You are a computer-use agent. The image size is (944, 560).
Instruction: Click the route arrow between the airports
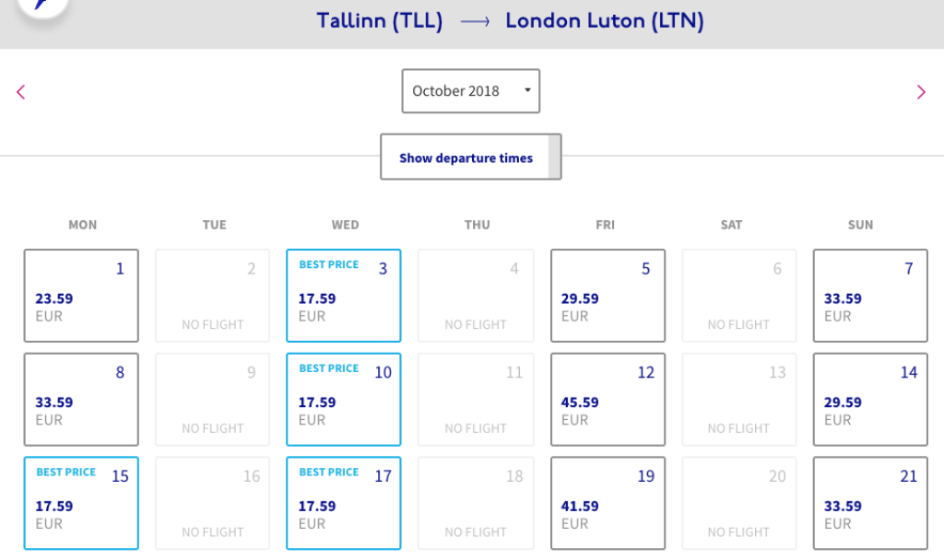(474, 22)
